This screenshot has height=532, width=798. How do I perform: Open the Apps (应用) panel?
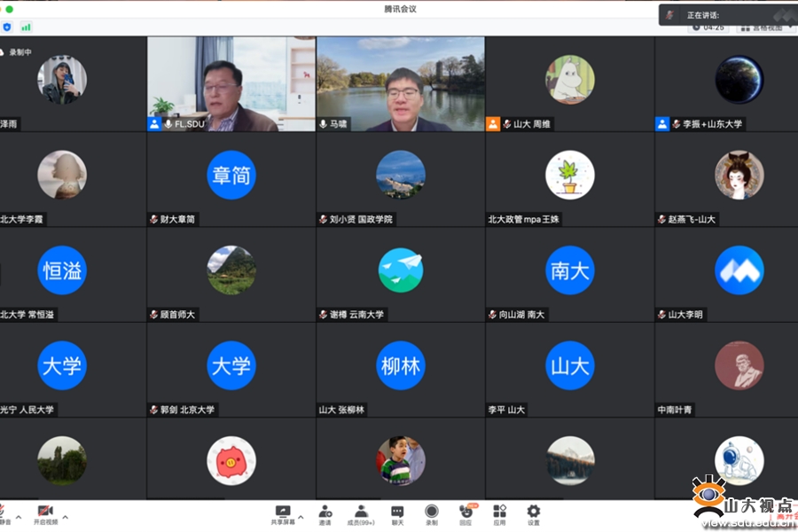point(499,514)
